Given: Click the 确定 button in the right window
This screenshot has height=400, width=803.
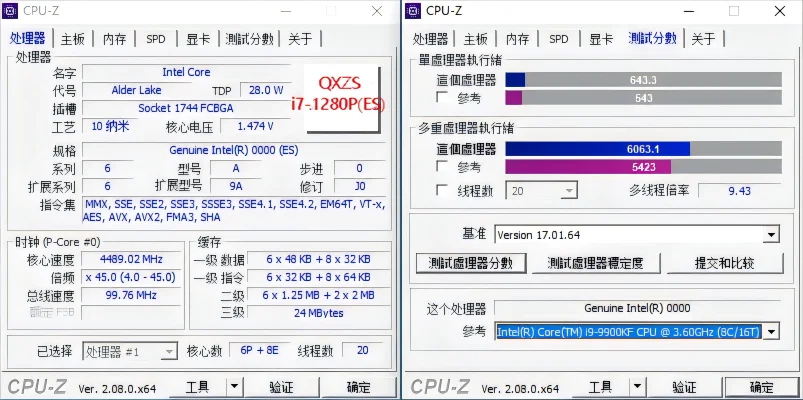Looking at the screenshot, I should coord(762,387).
